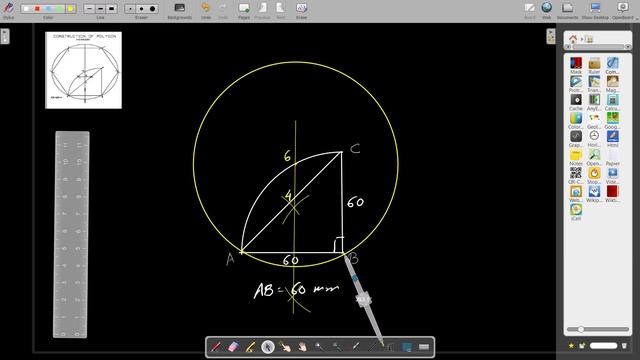Click the favorites star in library panel
The height and width of the screenshot is (360, 640).
point(571,346)
